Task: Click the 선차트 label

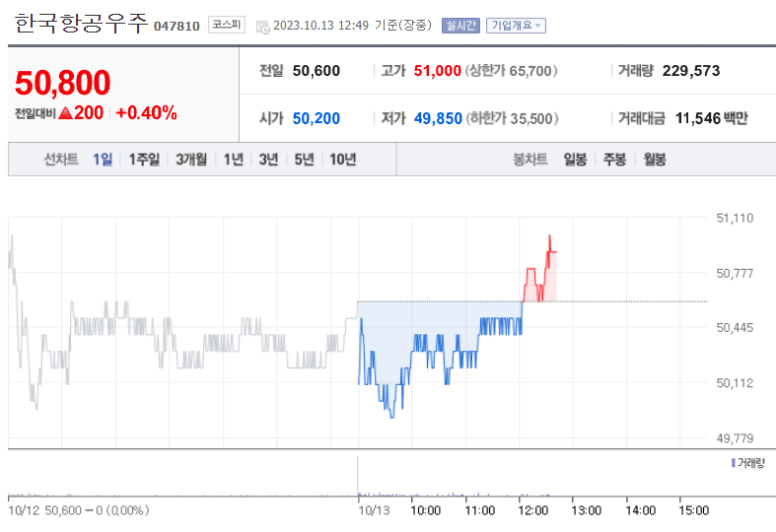Action: (61, 160)
